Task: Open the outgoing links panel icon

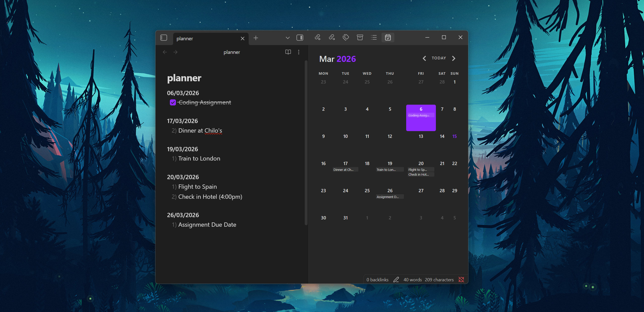Action: (x=332, y=37)
